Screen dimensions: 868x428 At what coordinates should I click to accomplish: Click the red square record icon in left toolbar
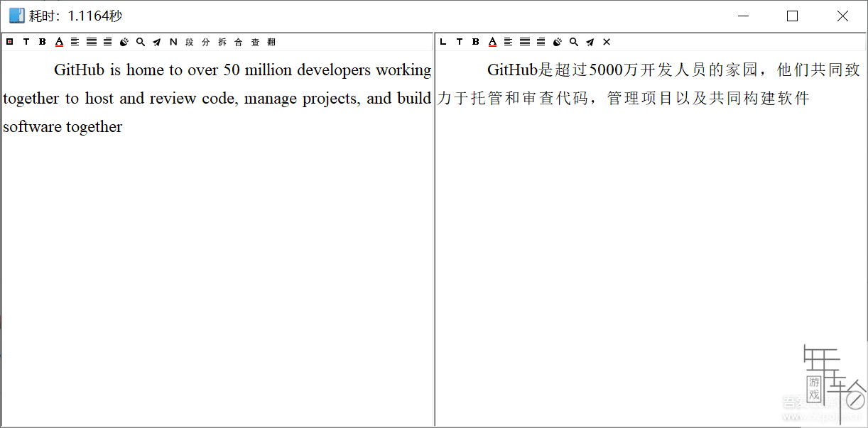pos(9,42)
